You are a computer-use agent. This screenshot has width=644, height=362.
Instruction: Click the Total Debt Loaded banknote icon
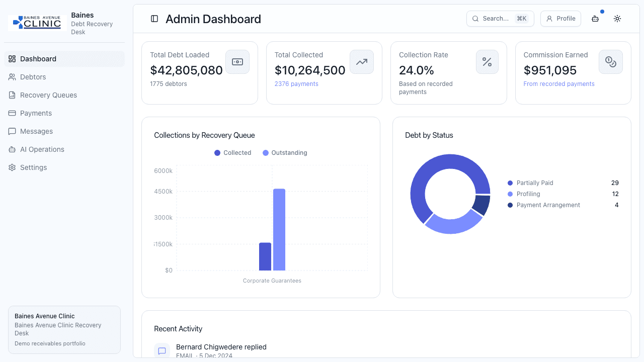[237, 62]
